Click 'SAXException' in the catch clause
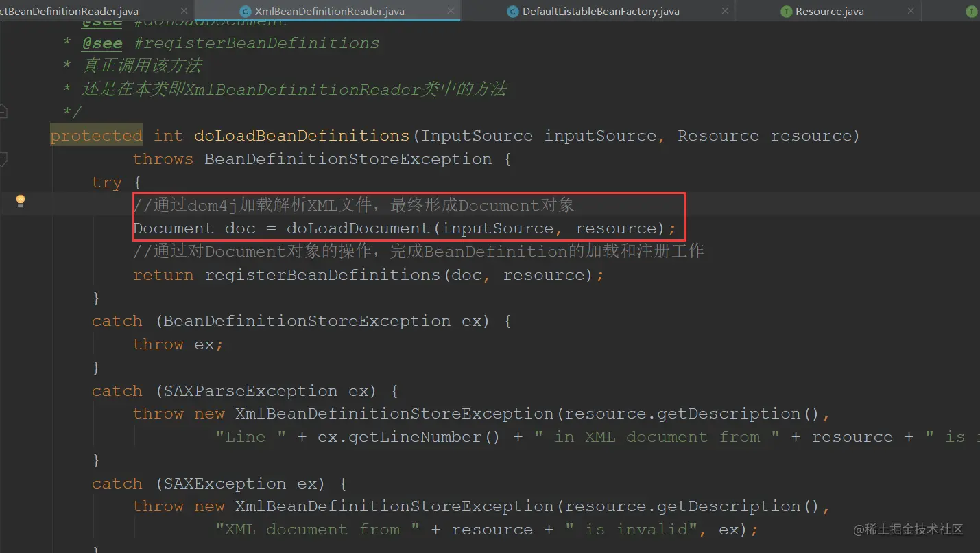 [x=225, y=484]
